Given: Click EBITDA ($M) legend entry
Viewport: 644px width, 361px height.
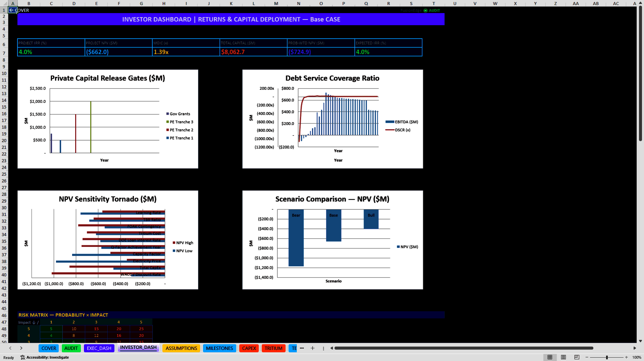Looking at the screenshot, I should (402, 122).
